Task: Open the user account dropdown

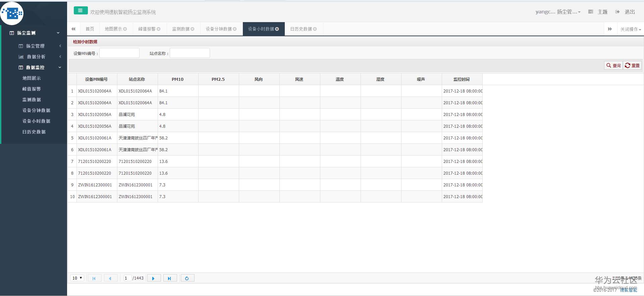Action: (x=558, y=12)
